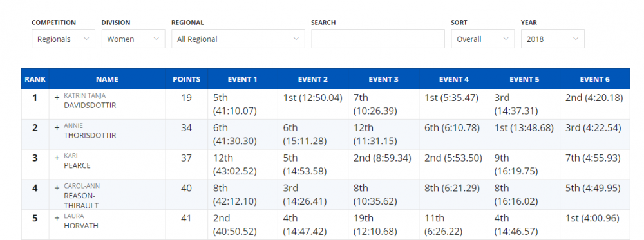This screenshot has width=644, height=240.
Task: Open the Division dropdown showing Women
Action: tap(133, 39)
